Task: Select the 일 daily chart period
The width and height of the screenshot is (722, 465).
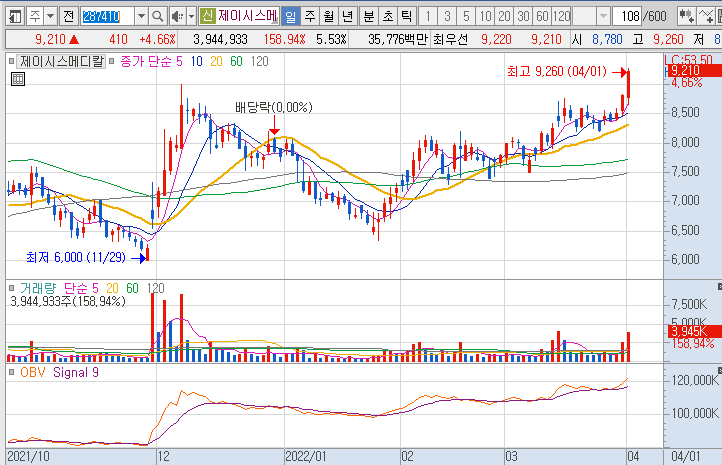Action: [291, 17]
